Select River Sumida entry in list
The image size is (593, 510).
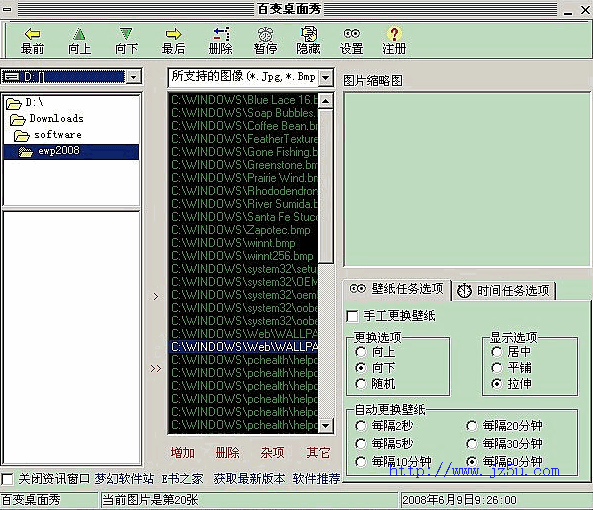tap(244, 203)
